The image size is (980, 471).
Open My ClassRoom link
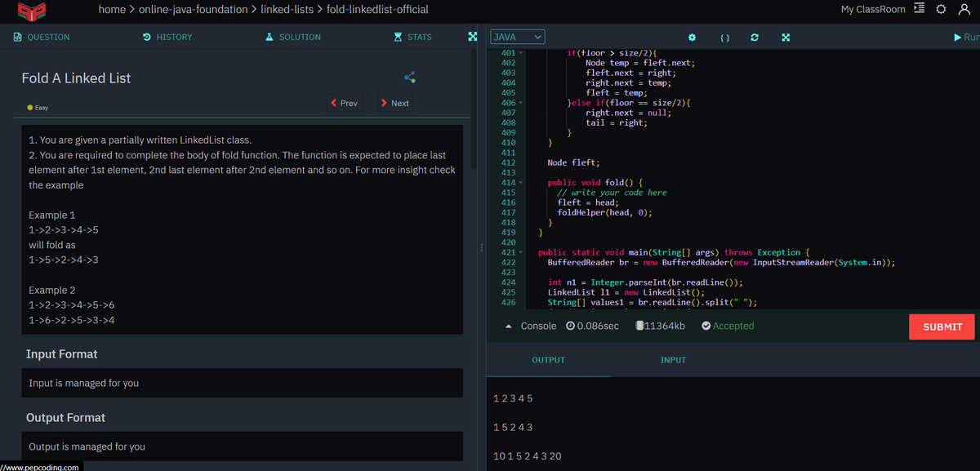[x=873, y=9]
